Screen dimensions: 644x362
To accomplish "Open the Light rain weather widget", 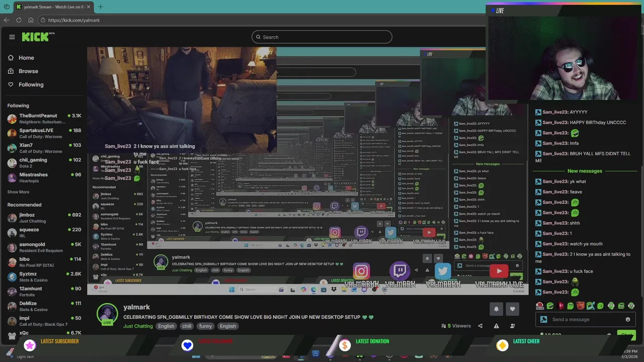I will [20, 353].
